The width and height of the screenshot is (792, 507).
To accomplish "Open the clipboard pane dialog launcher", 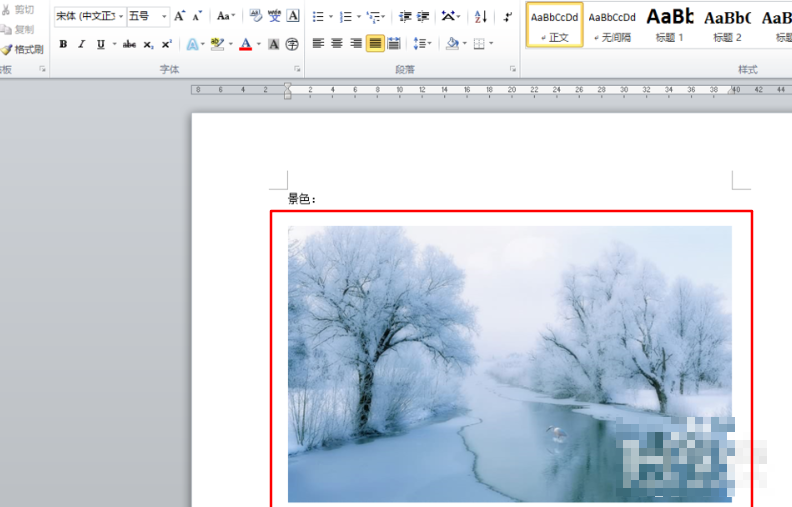I will [42, 69].
